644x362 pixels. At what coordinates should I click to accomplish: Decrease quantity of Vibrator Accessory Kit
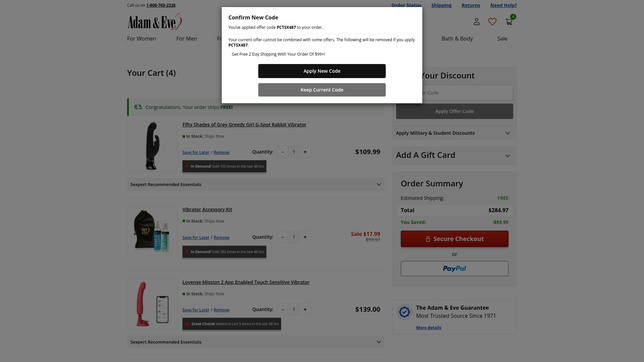tap(282, 237)
